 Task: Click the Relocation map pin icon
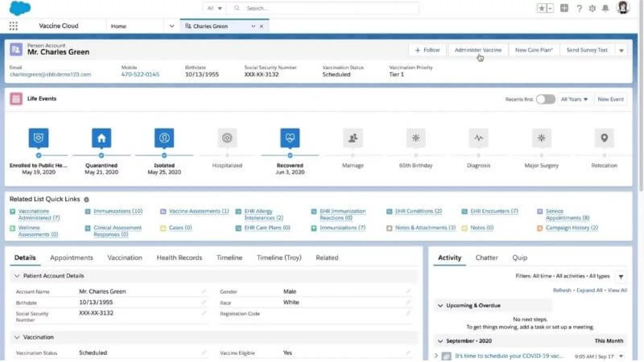(604, 138)
